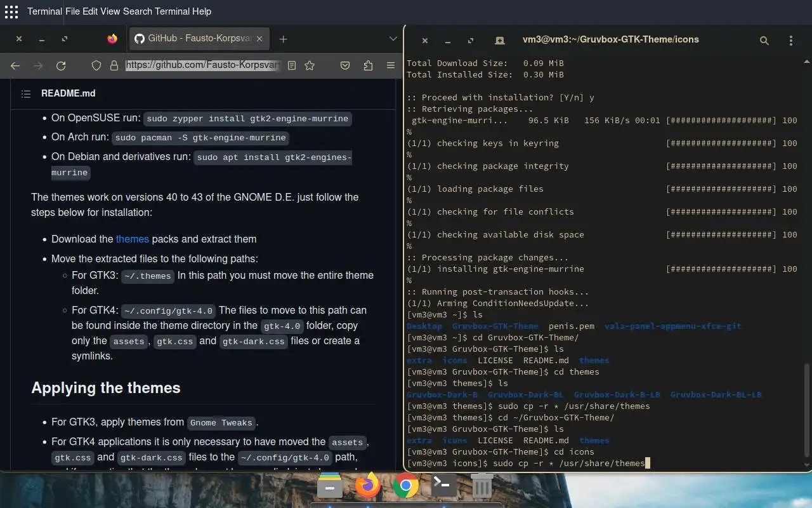Screen dimensions: 812x508
Task: Open the Edit menu in top bar
Action: tap(91, 11)
